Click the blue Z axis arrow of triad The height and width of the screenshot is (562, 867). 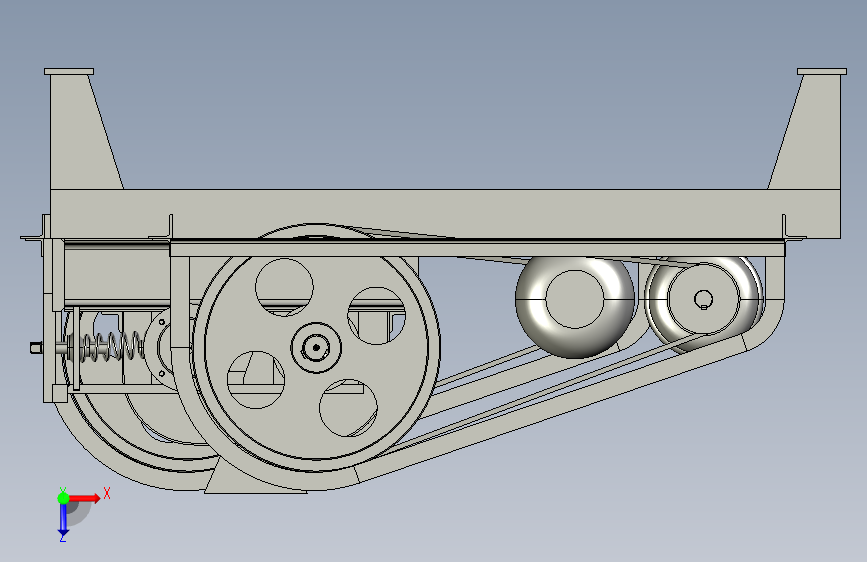coord(63,519)
